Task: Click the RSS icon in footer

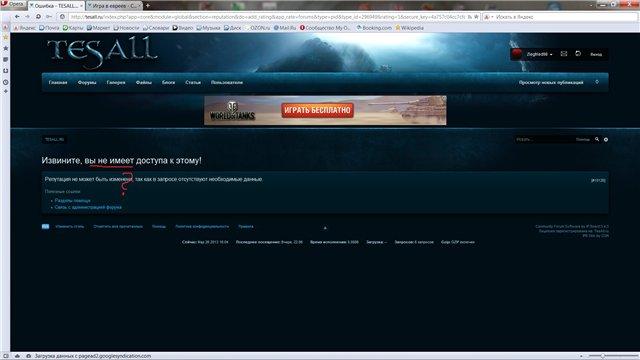Action: click(x=45, y=227)
